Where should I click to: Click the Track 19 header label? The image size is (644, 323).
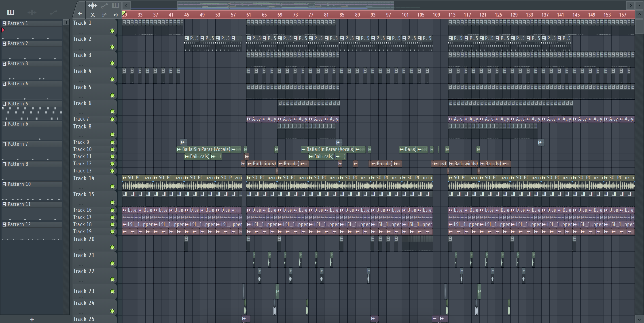[82, 232]
